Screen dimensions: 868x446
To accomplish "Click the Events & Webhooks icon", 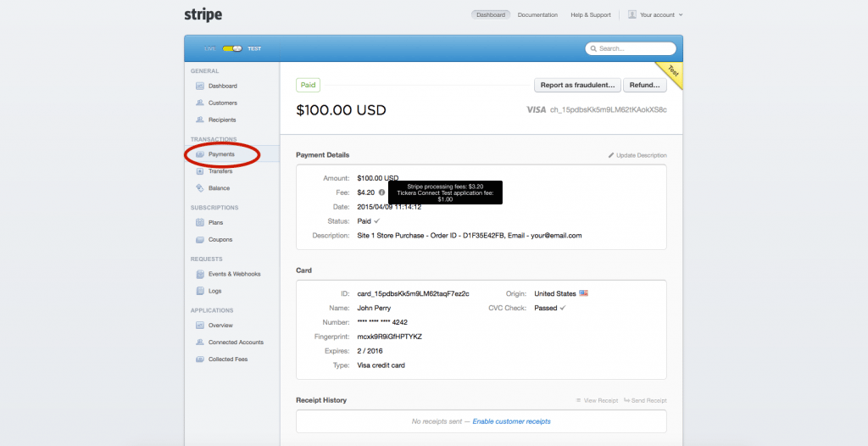I will click(x=200, y=274).
